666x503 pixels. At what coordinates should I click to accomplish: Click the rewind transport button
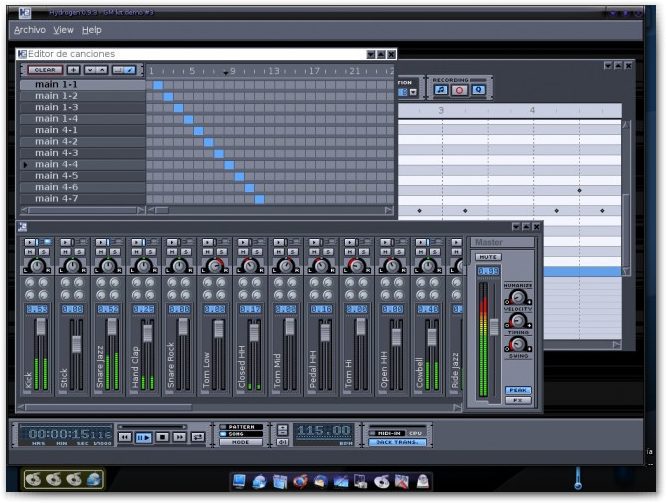point(125,437)
